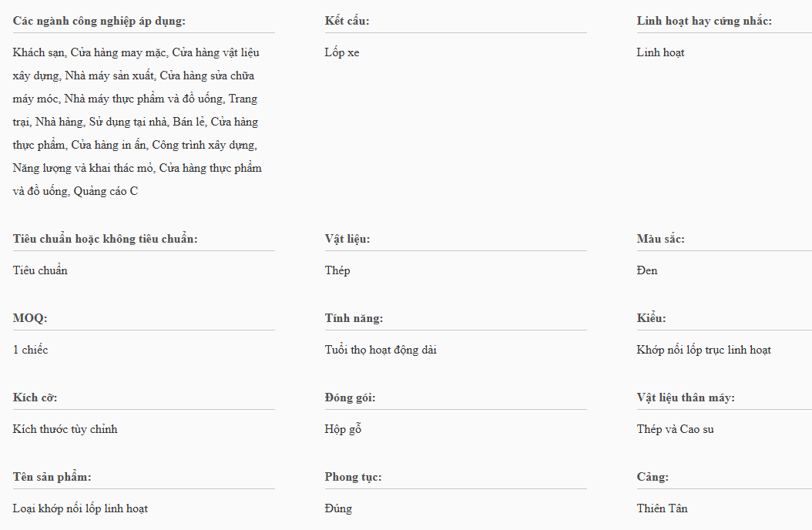Viewport: 812px width, 530px height.
Task: Click the "Tên sản phẩm" label
Action: tap(52, 477)
